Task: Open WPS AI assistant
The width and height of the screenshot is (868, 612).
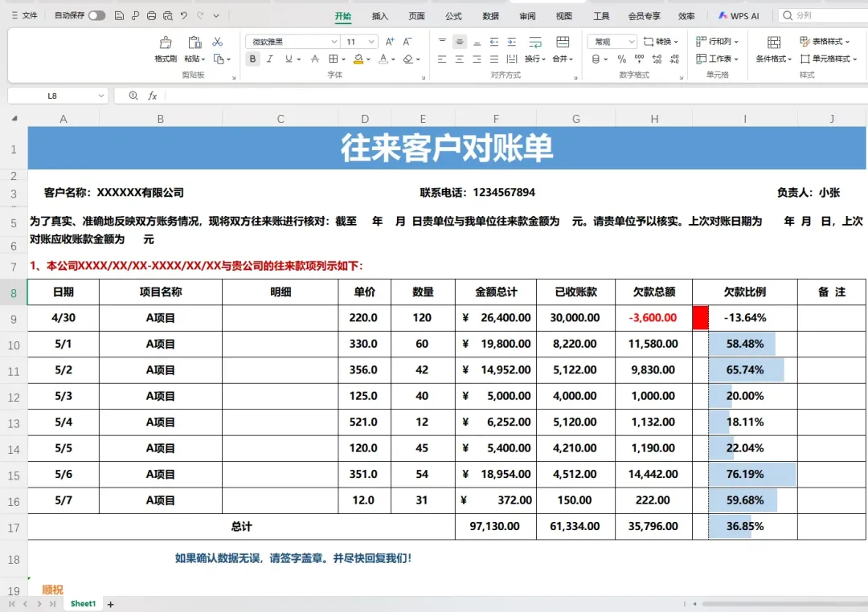Action: point(739,16)
